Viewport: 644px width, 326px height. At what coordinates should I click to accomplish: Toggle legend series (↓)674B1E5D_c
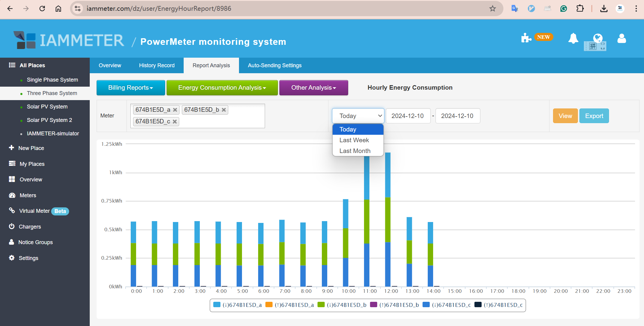pos(447,305)
